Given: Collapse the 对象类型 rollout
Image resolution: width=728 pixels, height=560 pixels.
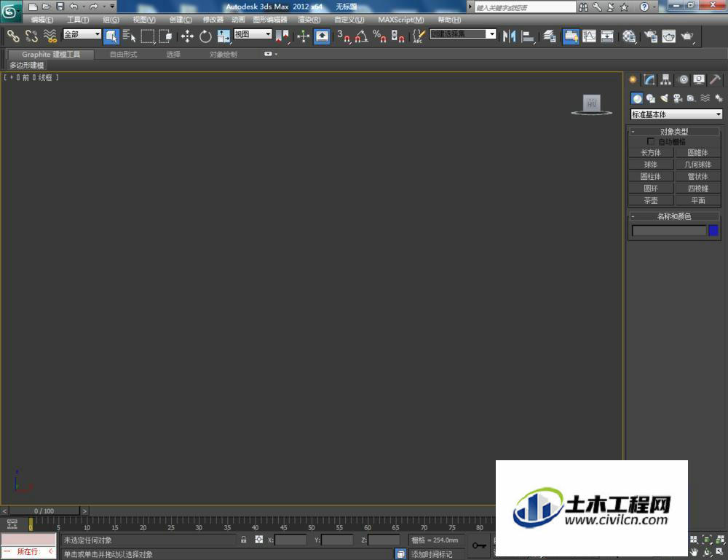Looking at the screenshot, I should pos(674,131).
